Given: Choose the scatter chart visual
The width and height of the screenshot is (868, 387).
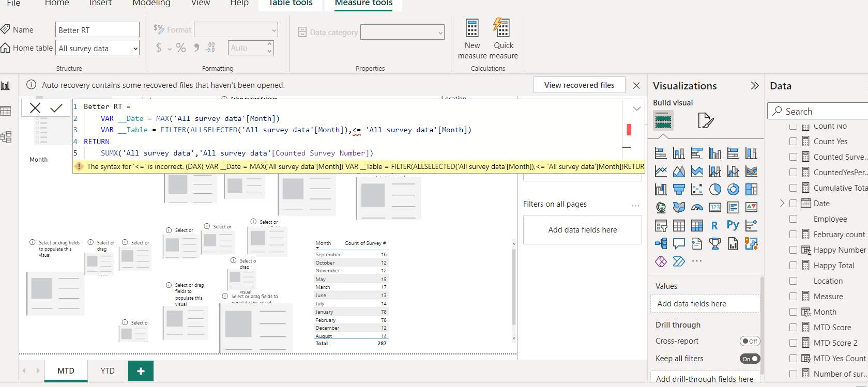Looking at the screenshot, I should 697,189.
